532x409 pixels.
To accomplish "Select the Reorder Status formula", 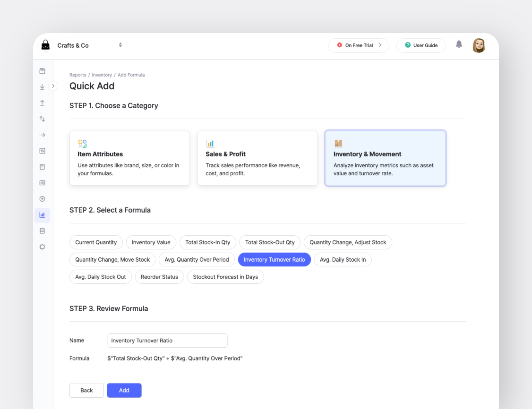I will point(159,277).
